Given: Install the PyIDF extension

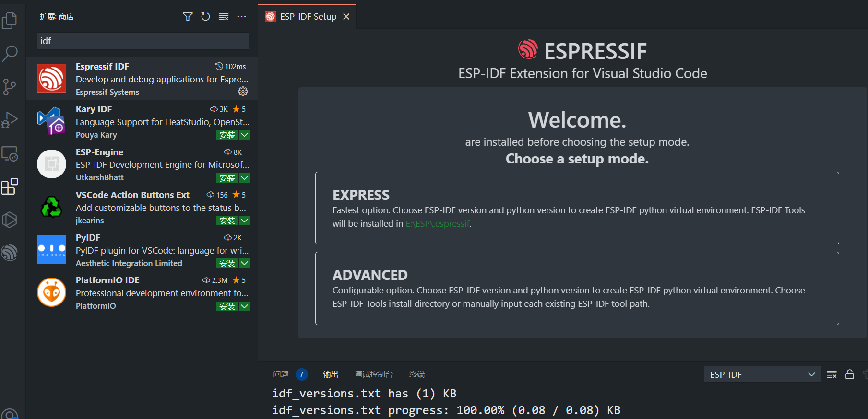Looking at the screenshot, I should tap(227, 263).
